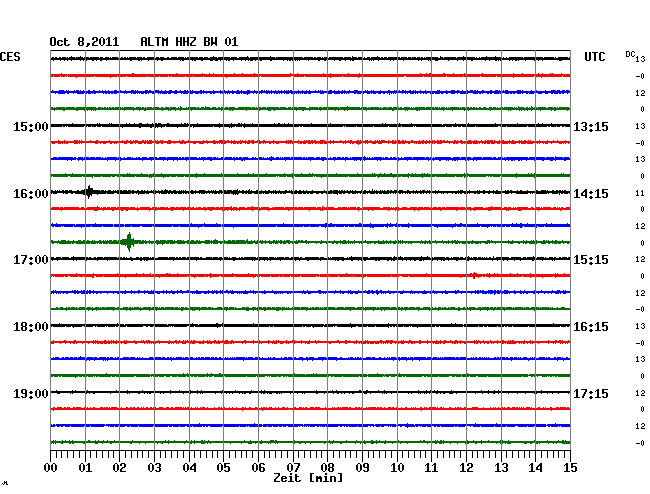Click the "11" minute axis label
Image resolution: width=650 pixels, height=494 pixels.
click(x=431, y=467)
